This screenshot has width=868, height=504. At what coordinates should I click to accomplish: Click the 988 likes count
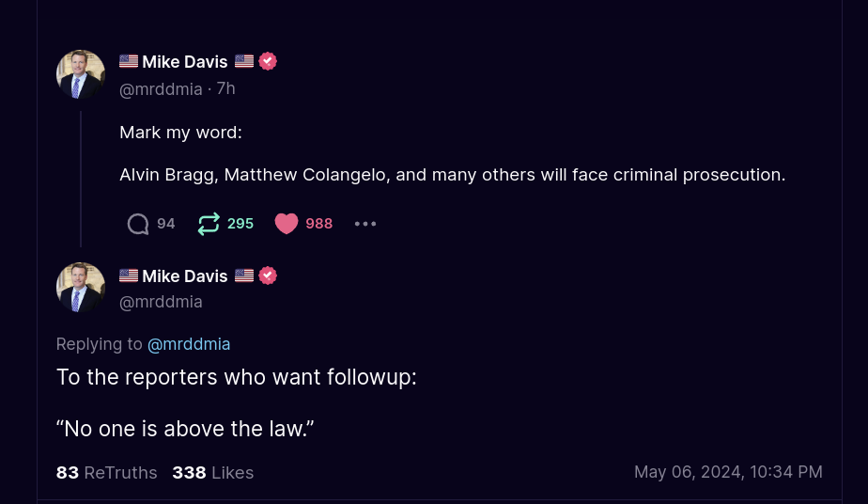[x=318, y=224]
